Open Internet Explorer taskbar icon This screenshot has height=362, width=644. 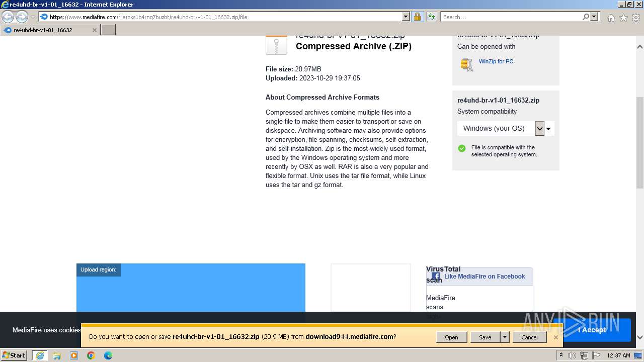[39, 355]
